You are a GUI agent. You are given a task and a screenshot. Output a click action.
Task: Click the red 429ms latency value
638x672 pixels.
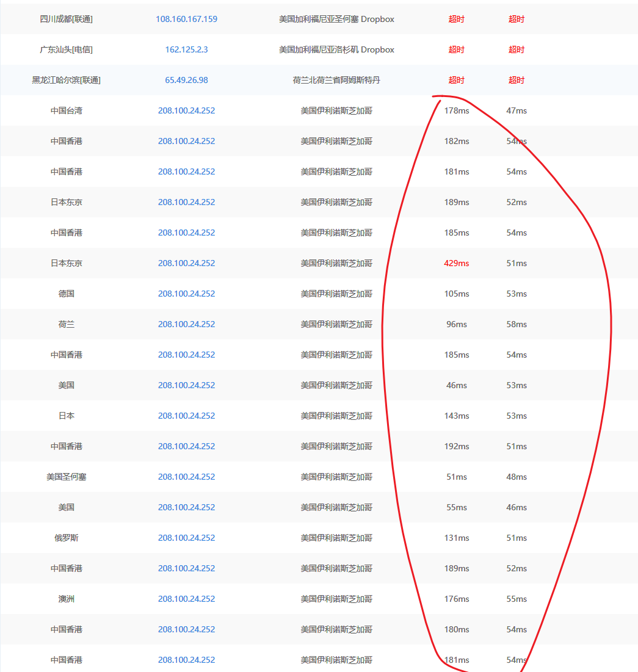456,263
